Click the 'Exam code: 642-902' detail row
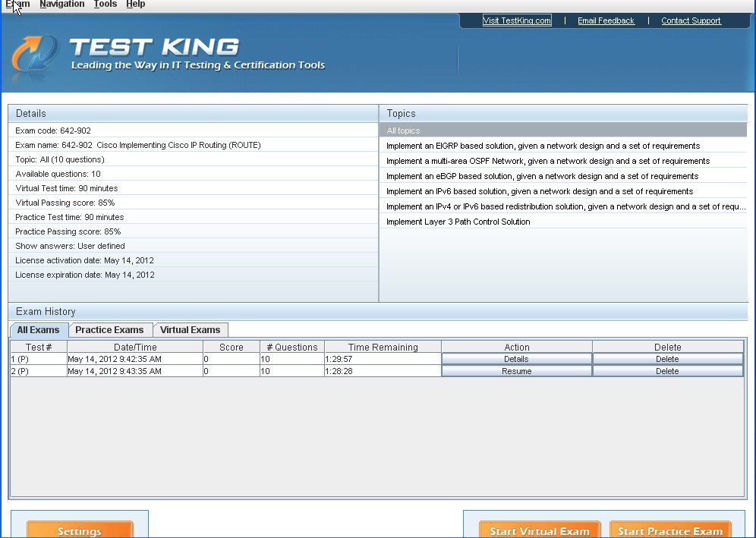The height and width of the screenshot is (538, 756). [x=193, y=131]
